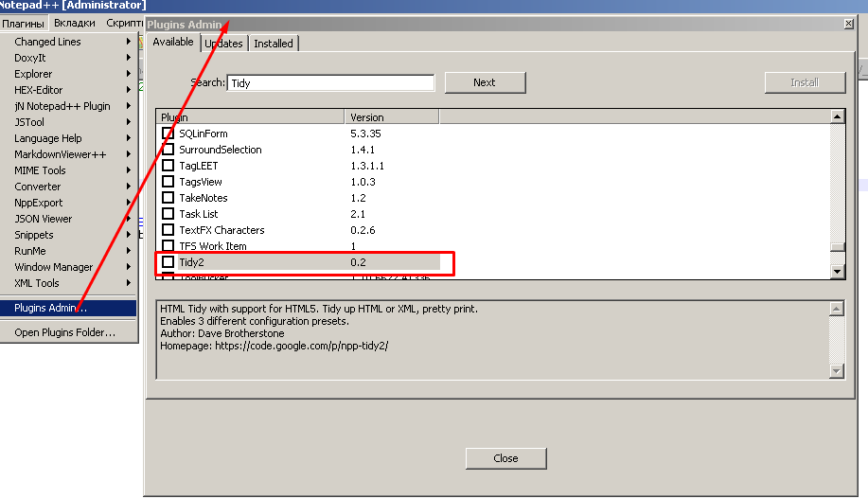Sort by the Version column header
This screenshot has width=868, height=499.
point(392,116)
